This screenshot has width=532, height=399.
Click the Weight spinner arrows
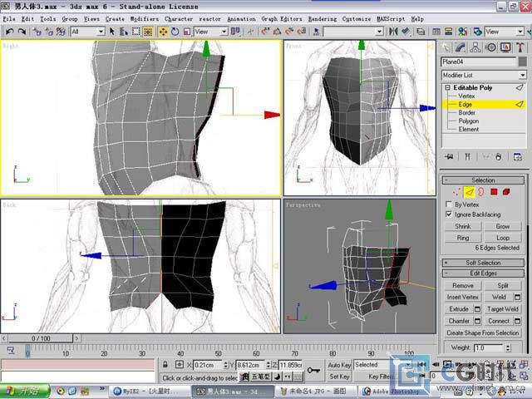(x=508, y=347)
